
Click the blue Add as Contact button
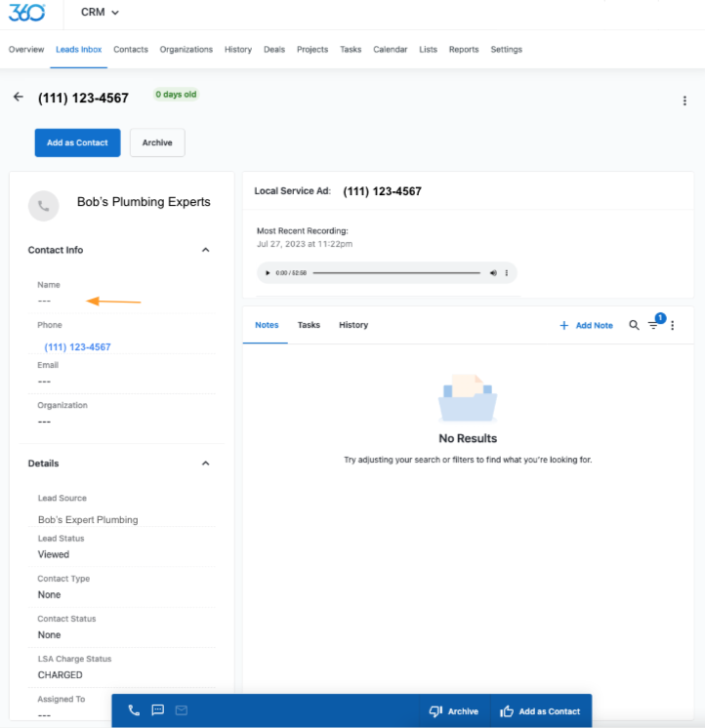tap(77, 142)
